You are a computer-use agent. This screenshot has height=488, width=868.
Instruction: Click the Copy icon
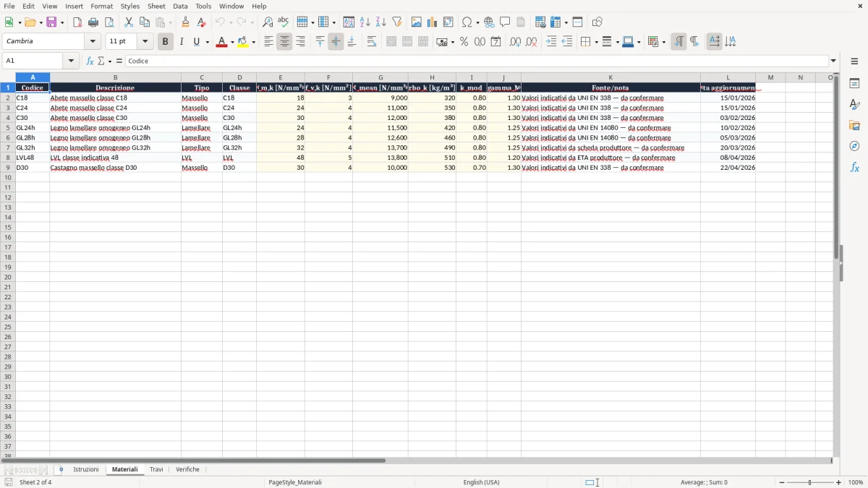tap(145, 22)
